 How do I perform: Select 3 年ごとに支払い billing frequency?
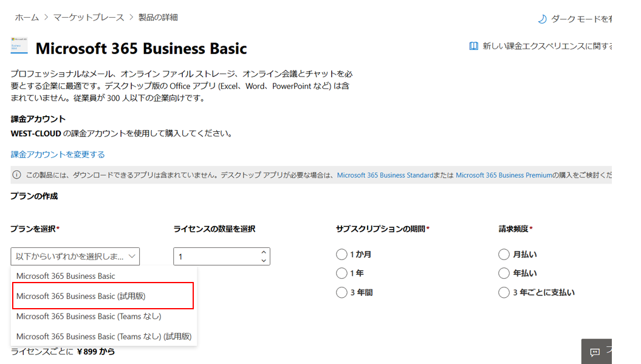coord(504,292)
